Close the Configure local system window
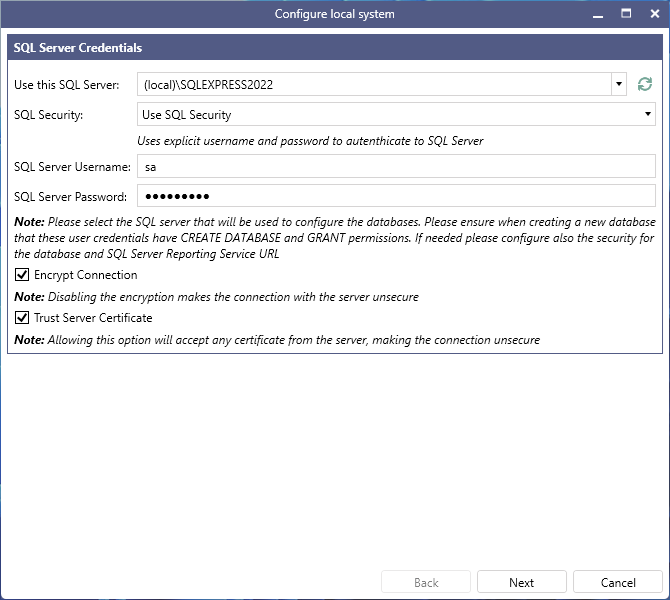The width and height of the screenshot is (670, 600). [655, 14]
